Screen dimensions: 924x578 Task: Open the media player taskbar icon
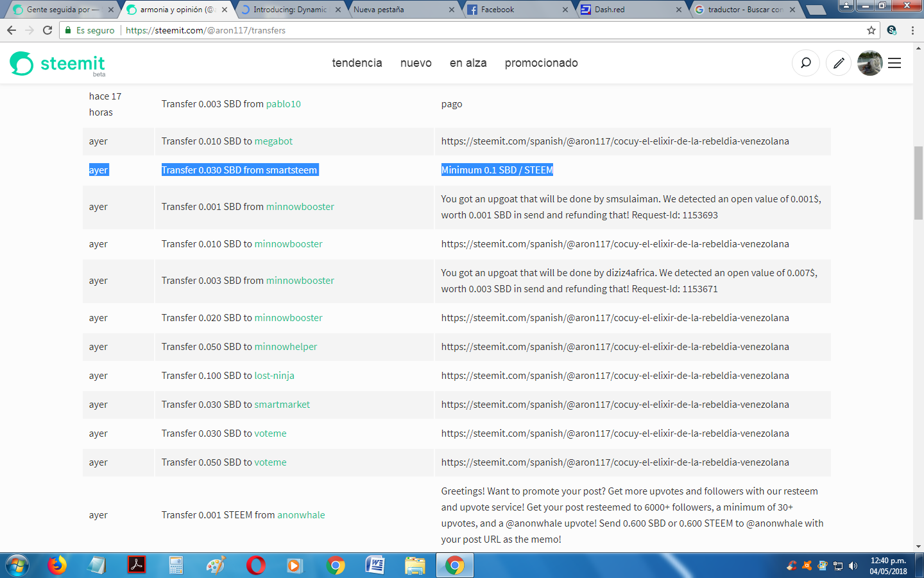click(x=295, y=565)
